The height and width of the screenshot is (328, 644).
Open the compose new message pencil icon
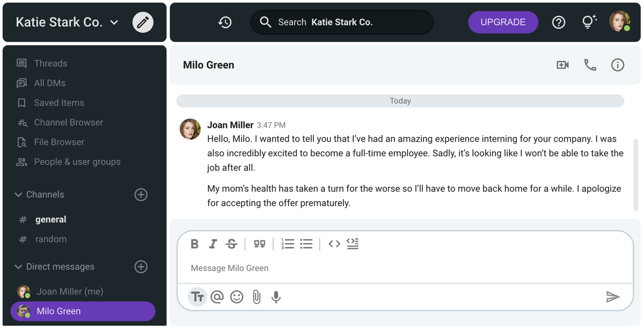[143, 22]
